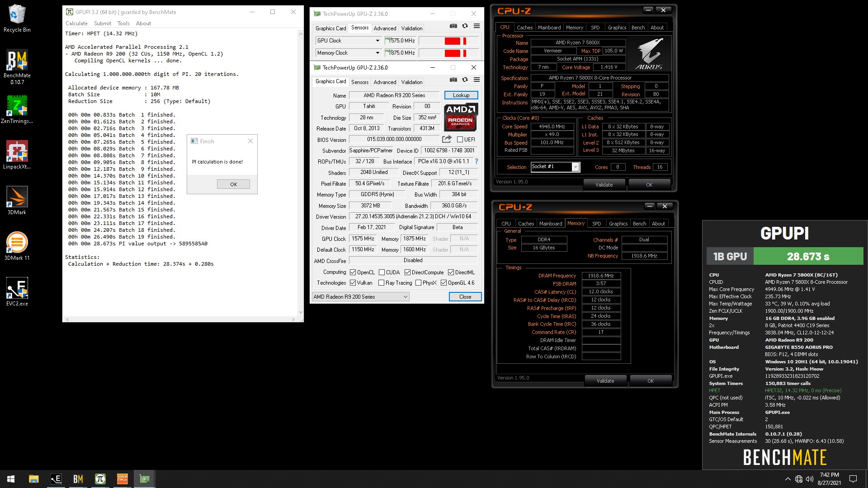Open the Recycle Bin desktop icon

coord(17,19)
